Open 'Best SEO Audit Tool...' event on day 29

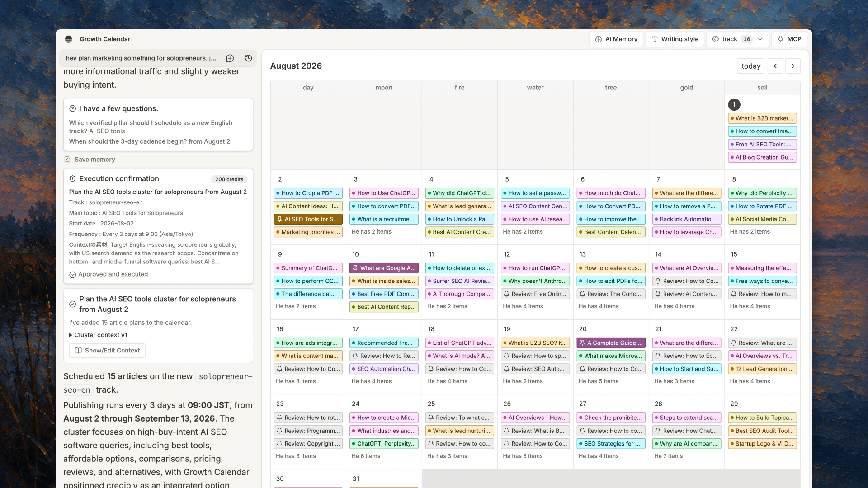[x=762, y=431]
